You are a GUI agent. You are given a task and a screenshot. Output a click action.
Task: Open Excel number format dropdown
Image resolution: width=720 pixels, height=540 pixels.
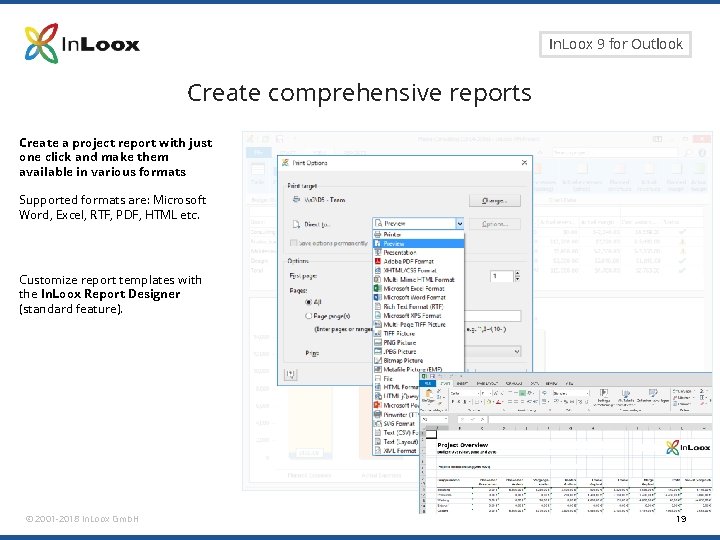tap(587, 394)
